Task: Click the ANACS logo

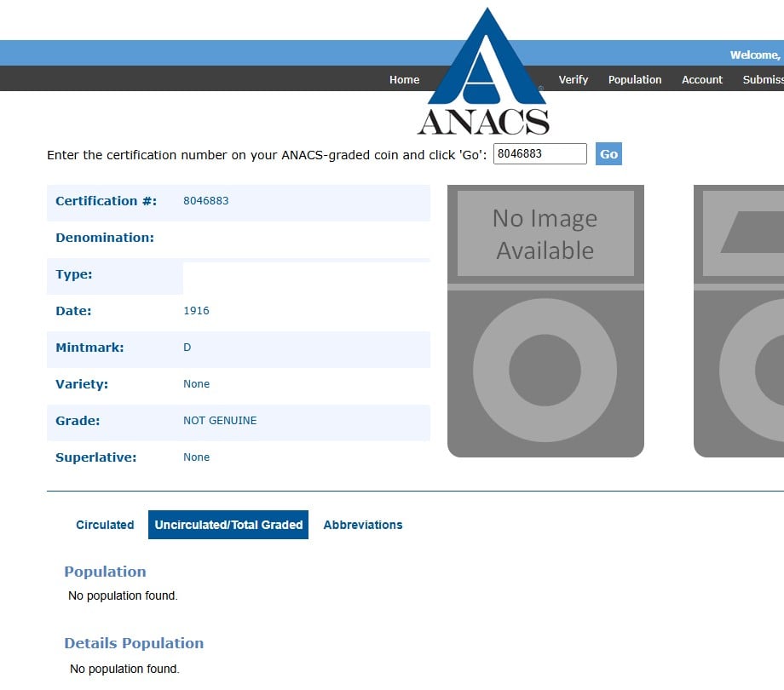Action: (x=484, y=72)
